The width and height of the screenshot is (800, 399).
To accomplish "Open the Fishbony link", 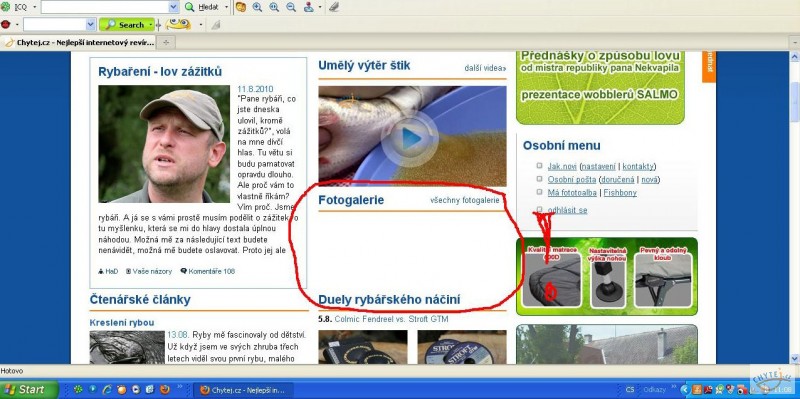I will 620,193.
